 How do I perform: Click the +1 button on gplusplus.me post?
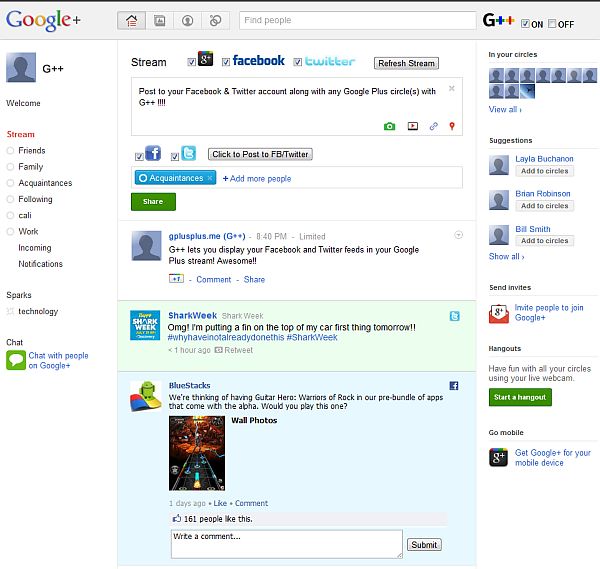coord(176,279)
